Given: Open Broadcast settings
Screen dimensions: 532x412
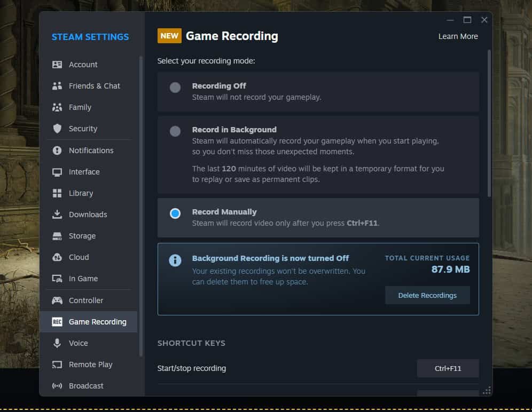Looking at the screenshot, I should pos(89,386).
